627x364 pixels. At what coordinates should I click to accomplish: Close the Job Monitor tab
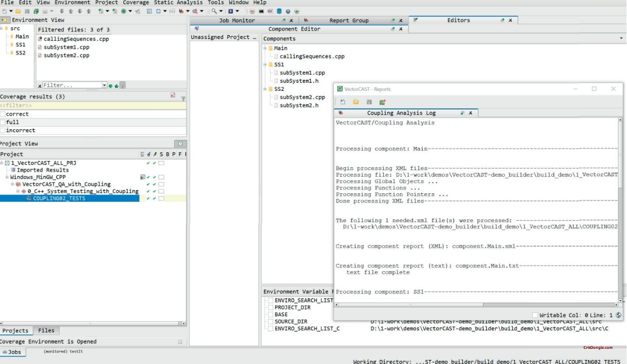pyautogui.click(x=291, y=21)
